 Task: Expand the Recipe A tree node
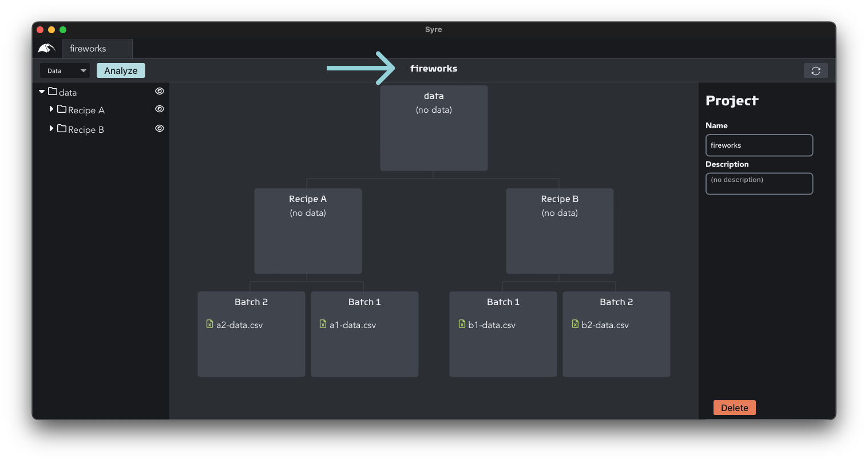pyautogui.click(x=51, y=109)
